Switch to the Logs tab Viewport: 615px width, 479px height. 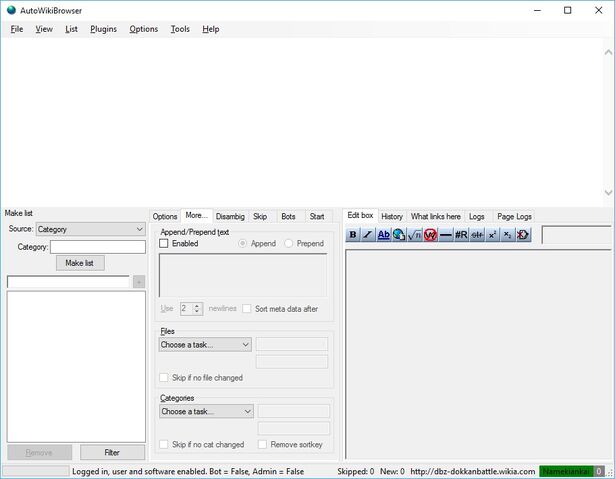click(x=477, y=216)
